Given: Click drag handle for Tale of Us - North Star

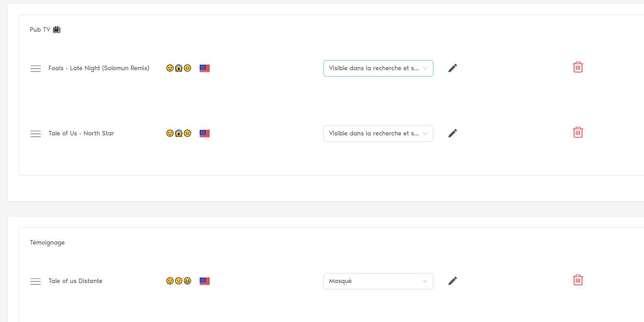Looking at the screenshot, I should 35,134.
